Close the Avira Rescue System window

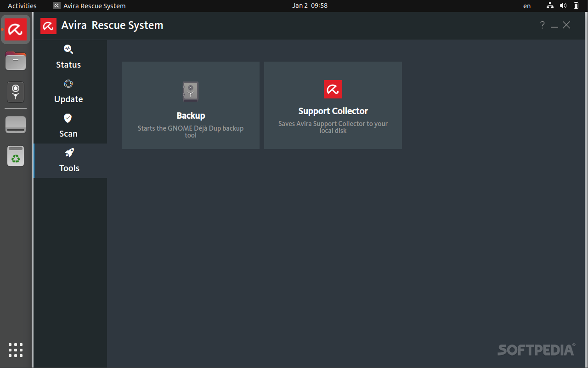pyautogui.click(x=566, y=25)
